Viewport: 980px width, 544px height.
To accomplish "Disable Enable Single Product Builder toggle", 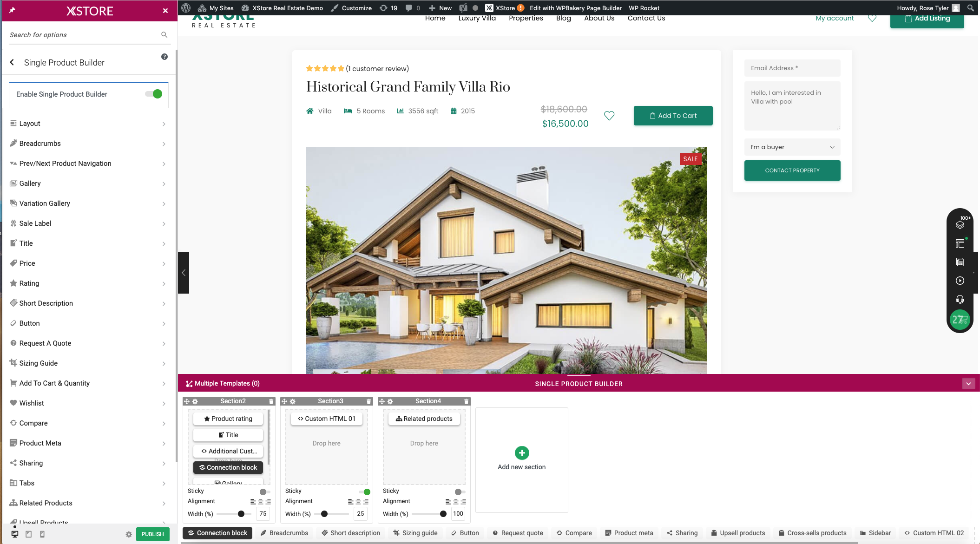I will 154,94.
